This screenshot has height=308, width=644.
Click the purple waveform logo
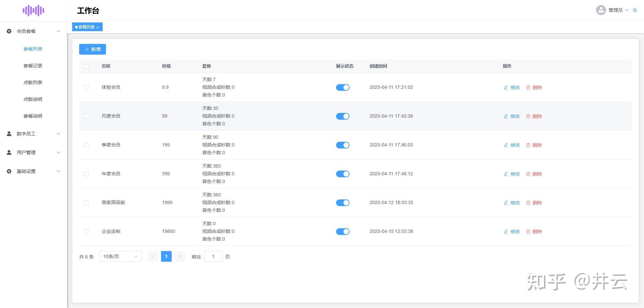point(33,10)
